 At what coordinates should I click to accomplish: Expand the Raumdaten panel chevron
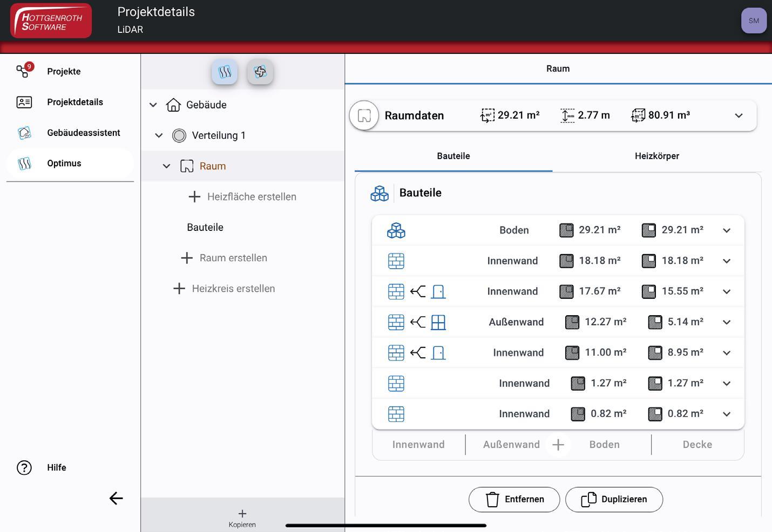(x=739, y=115)
